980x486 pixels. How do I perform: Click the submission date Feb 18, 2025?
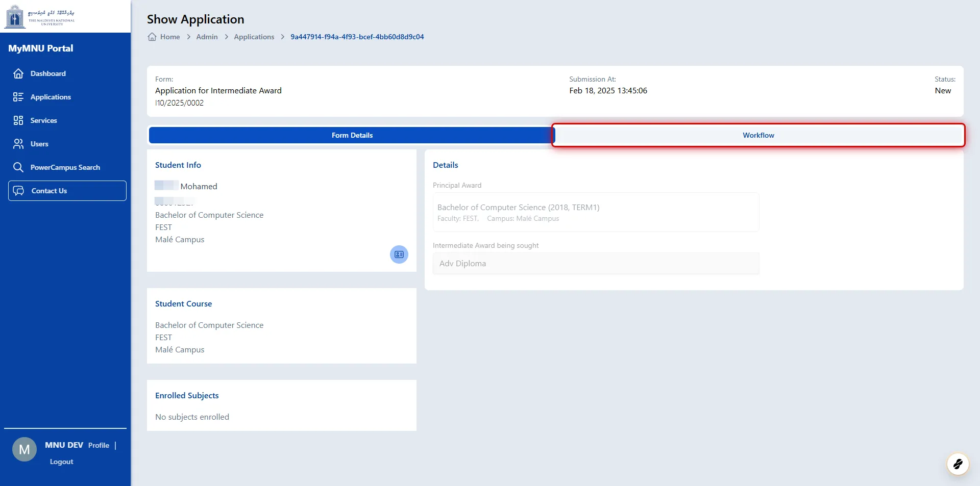click(x=608, y=91)
